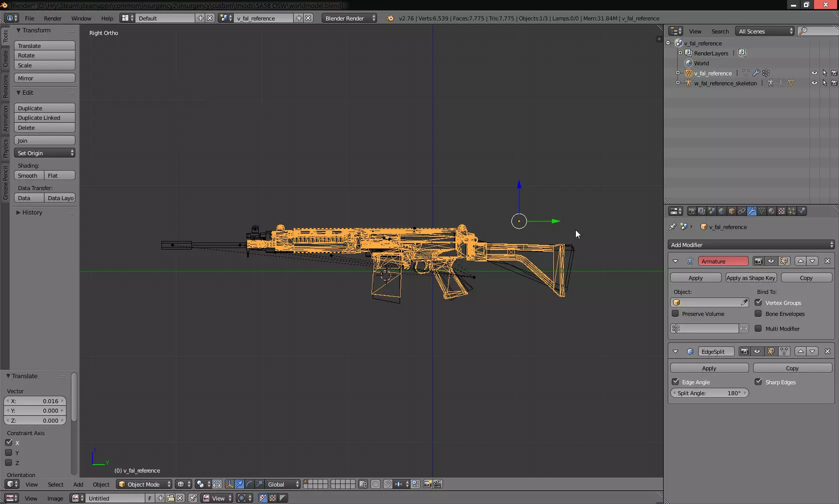Remove the EdgeSplit modifier with its X
Image resolution: width=839 pixels, height=504 pixels.
click(828, 351)
